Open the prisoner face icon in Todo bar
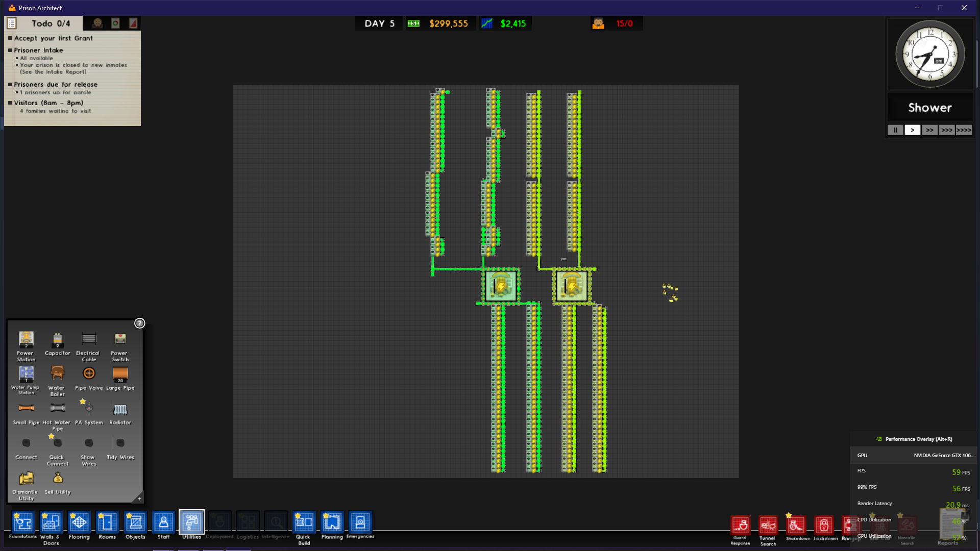This screenshot has height=551, width=980. (97, 23)
